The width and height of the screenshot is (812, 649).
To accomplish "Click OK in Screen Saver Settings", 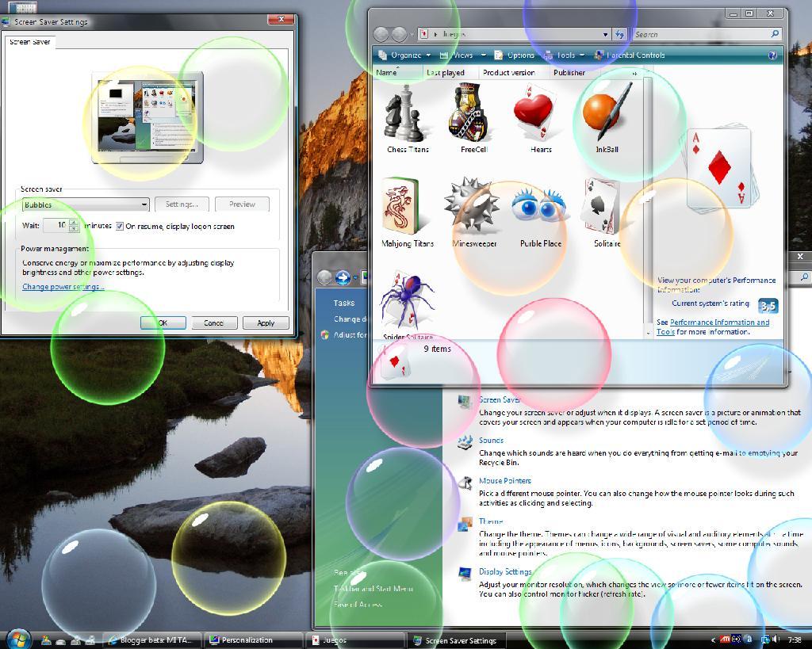I will 163,323.
